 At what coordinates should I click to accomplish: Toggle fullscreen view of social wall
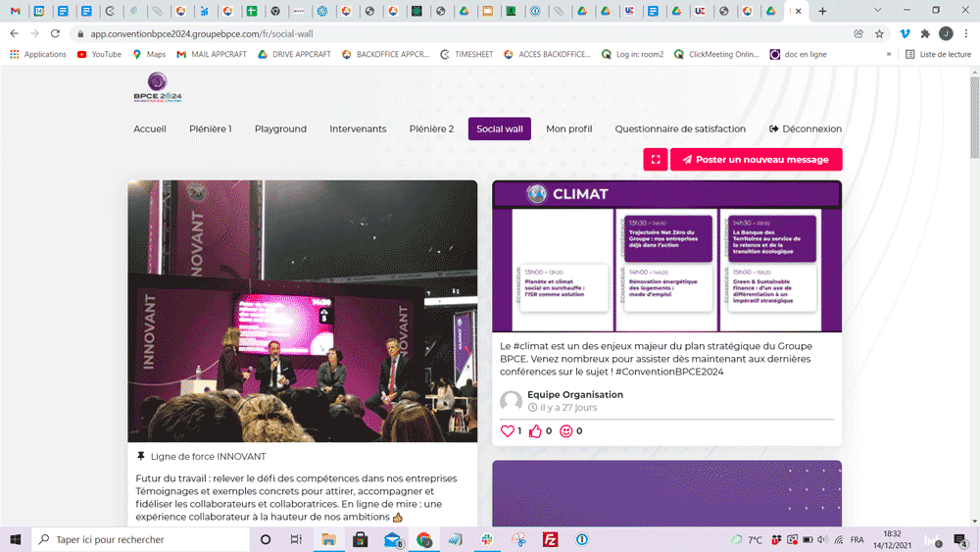(x=655, y=159)
